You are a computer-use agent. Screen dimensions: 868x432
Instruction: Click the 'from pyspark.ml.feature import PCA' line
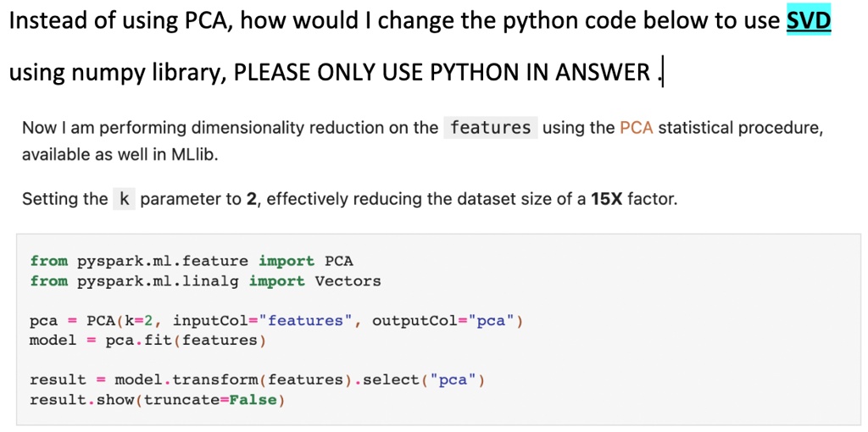[x=192, y=261]
